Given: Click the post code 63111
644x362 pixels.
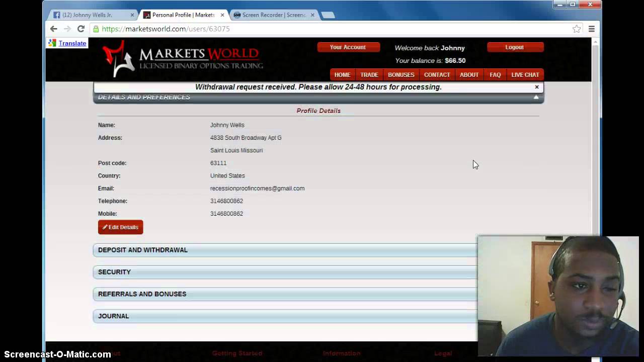Looking at the screenshot, I should point(218,163).
